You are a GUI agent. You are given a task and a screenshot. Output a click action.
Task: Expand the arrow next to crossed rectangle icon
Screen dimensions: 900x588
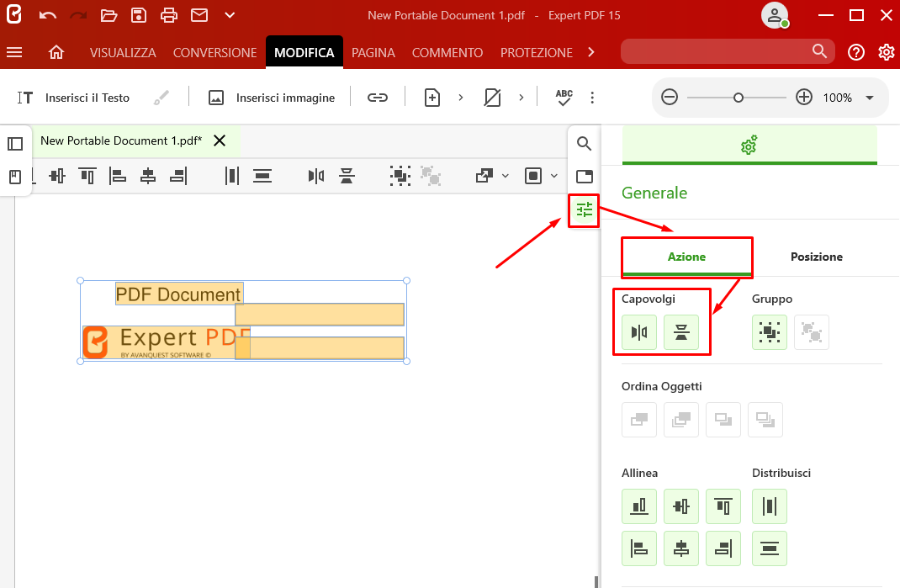(x=521, y=98)
